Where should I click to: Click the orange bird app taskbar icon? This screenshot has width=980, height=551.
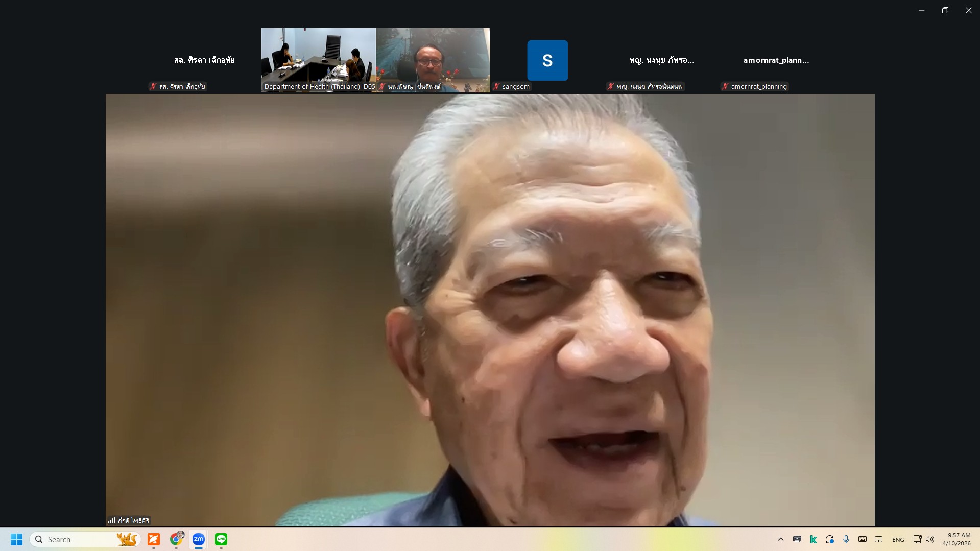(x=154, y=539)
